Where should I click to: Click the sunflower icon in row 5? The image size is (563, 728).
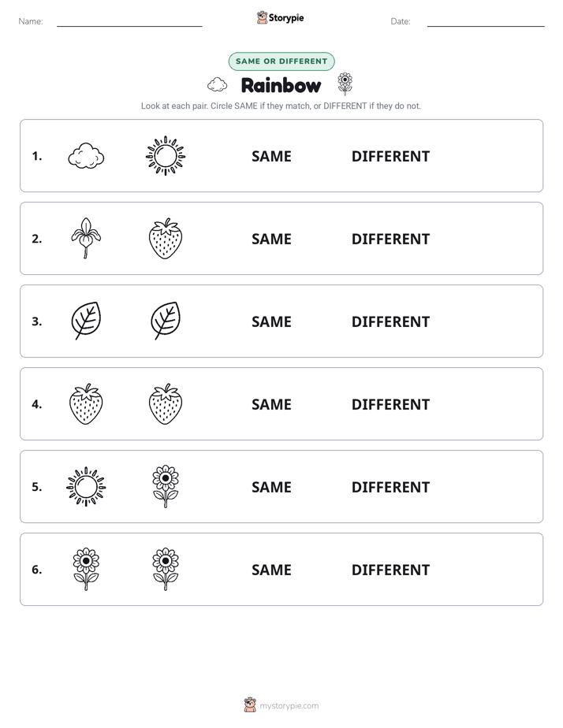pos(166,487)
